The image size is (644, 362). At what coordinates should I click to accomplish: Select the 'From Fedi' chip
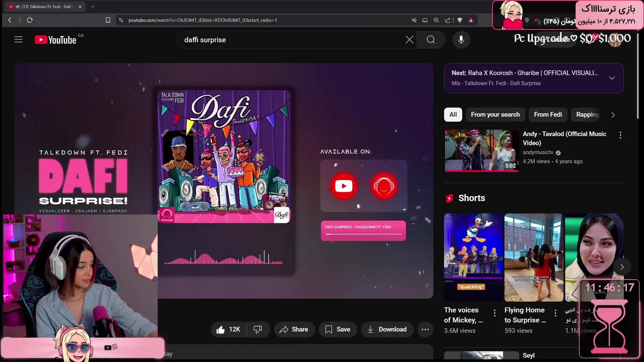[x=548, y=115]
